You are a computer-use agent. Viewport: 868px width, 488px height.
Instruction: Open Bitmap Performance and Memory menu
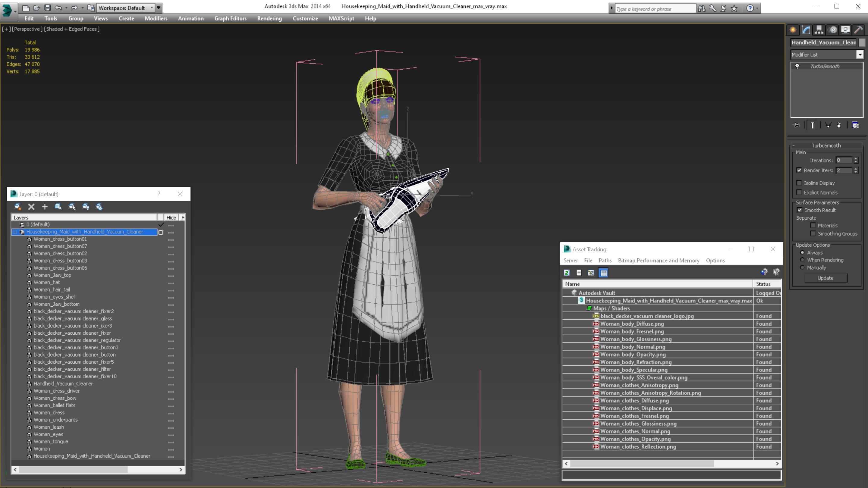pos(659,260)
